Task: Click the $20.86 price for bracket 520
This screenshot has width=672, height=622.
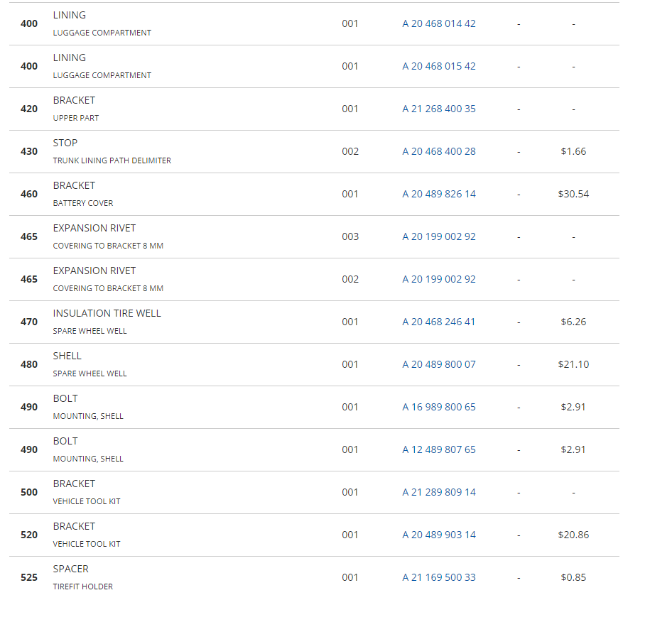Action: [x=573, y=535]
